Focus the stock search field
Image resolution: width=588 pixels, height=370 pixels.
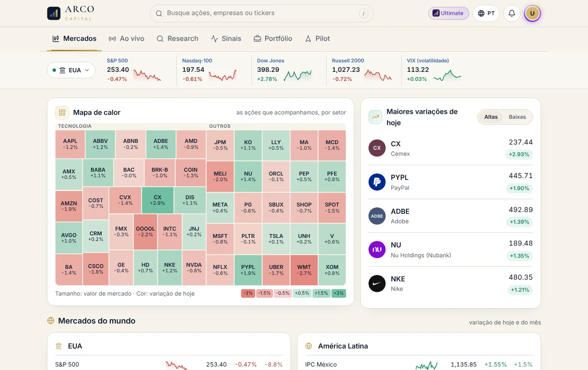tap(262, 13)
